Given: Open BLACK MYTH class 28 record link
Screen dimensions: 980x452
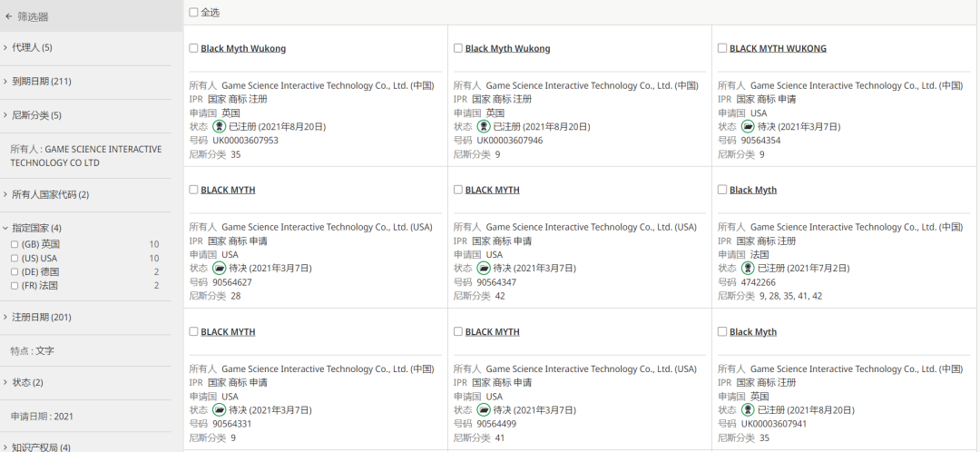Looking at the screenshot, I should tap(228, 190).
